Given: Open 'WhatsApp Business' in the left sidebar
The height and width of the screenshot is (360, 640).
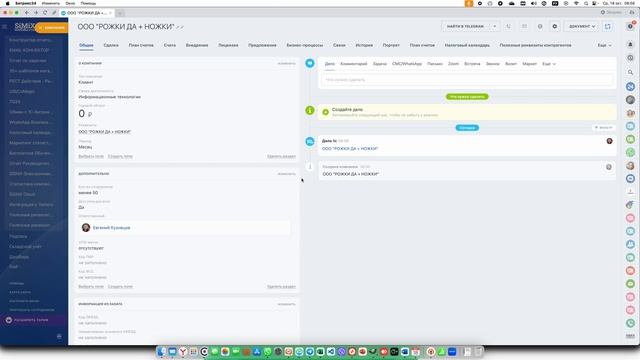Looking at the screenshot, I should click(x=30, y=122).
